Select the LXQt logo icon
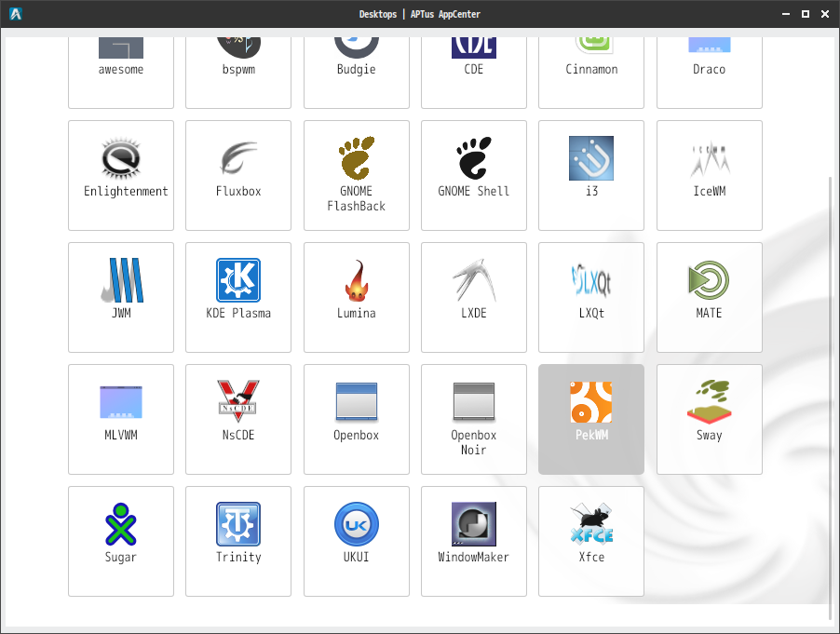The height and width of the screenshot is (634, 840). coord(591,280)
